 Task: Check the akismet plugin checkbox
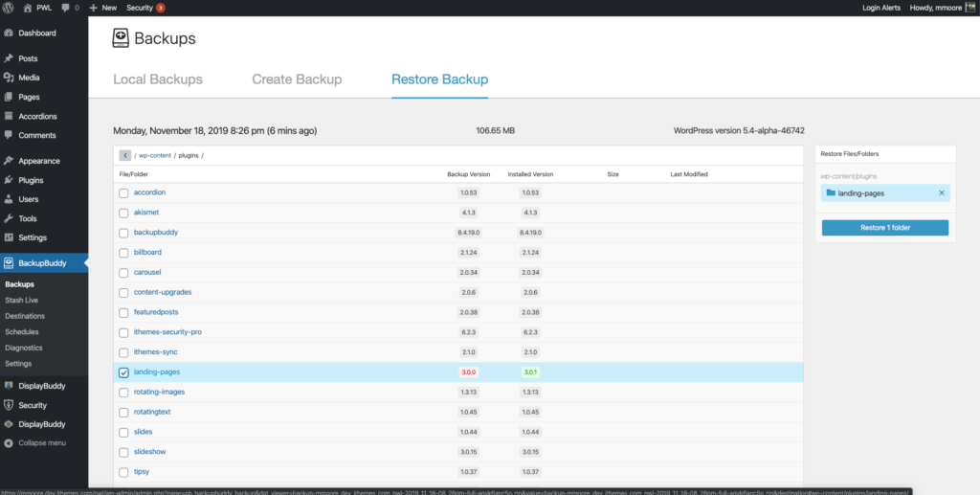coord(123,214)
